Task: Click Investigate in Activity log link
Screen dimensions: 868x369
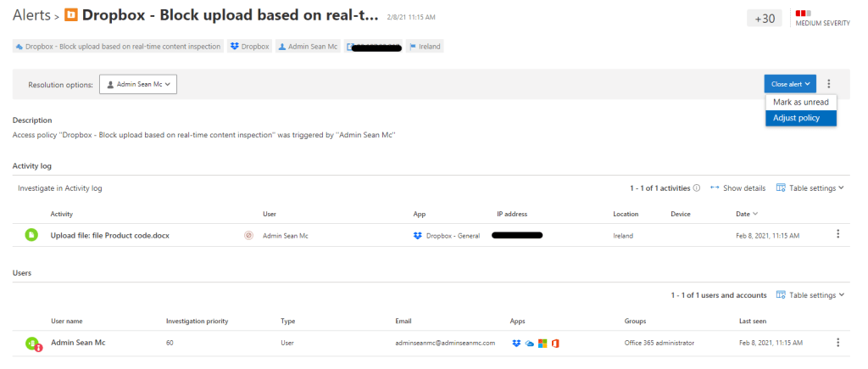Action: (x=59, y=188)
